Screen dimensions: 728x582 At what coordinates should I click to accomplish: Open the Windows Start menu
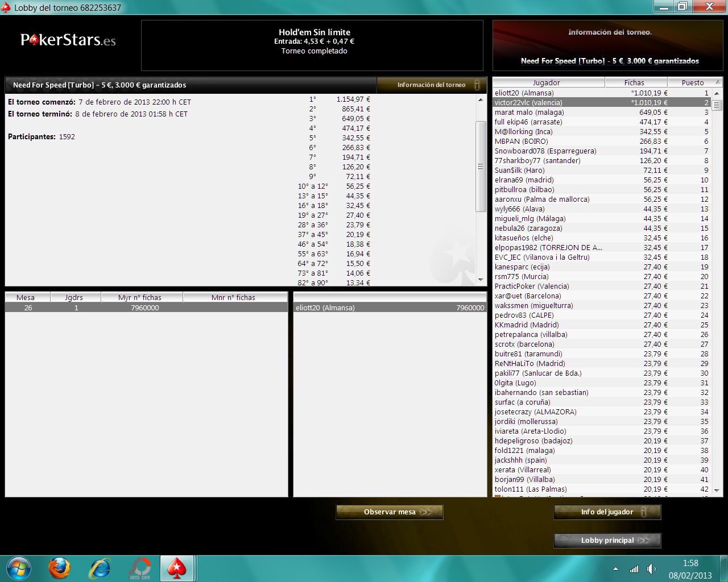coord(19,568)
